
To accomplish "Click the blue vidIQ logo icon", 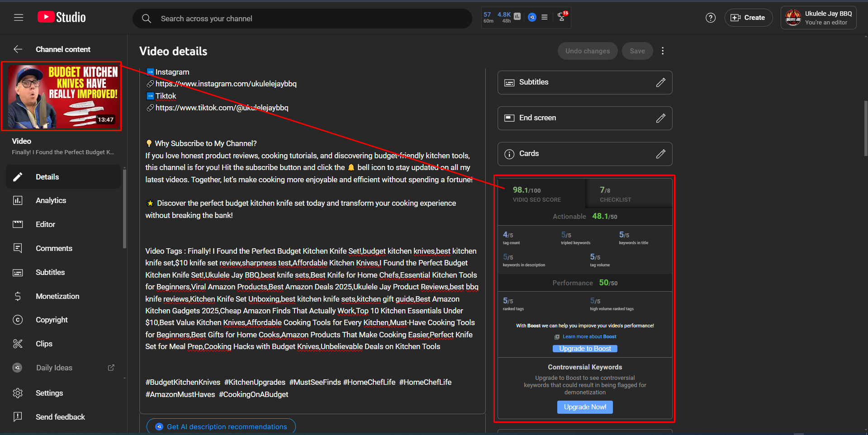I will [532, 17].
